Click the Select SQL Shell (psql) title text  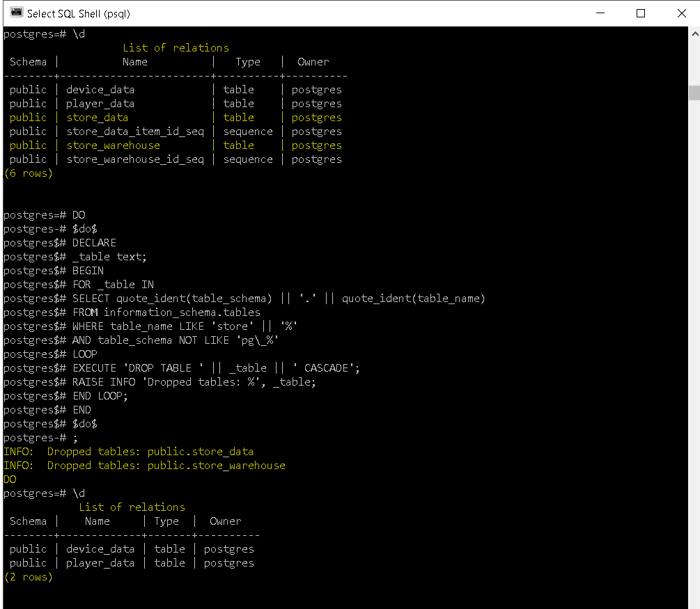point(79,13)
